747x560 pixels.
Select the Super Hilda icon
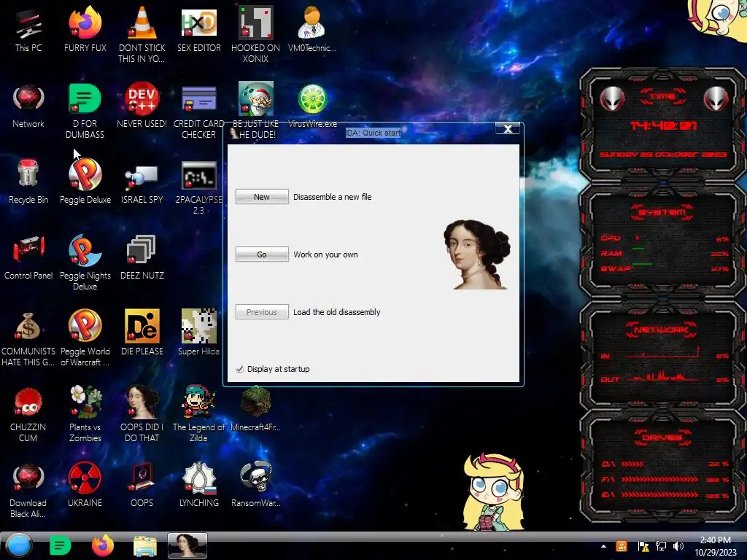pos(198,332)
